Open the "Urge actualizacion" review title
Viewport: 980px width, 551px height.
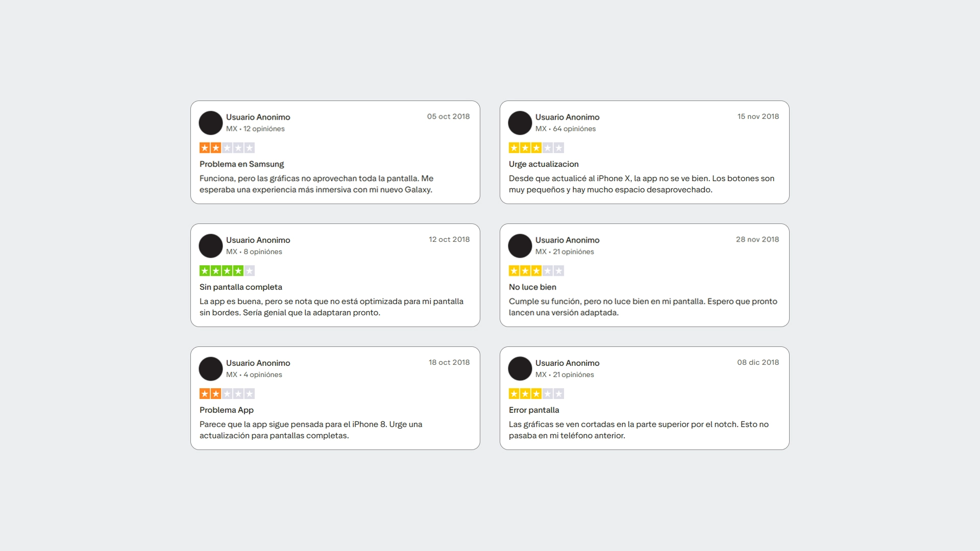click(543, 164)
